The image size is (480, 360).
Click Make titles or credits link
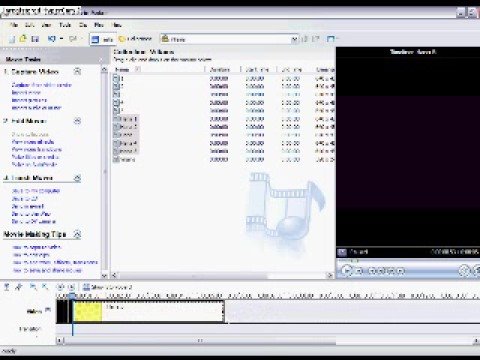[35, 157]
